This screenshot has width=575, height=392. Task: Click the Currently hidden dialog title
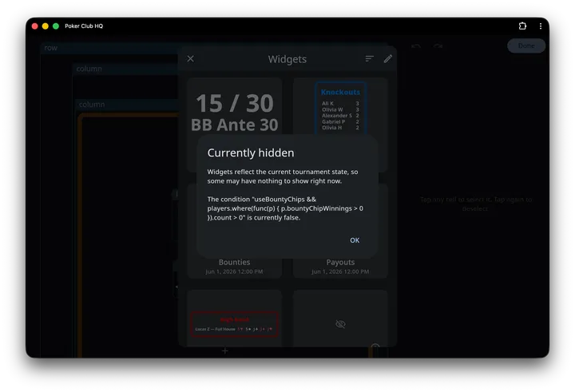(251, 152)
